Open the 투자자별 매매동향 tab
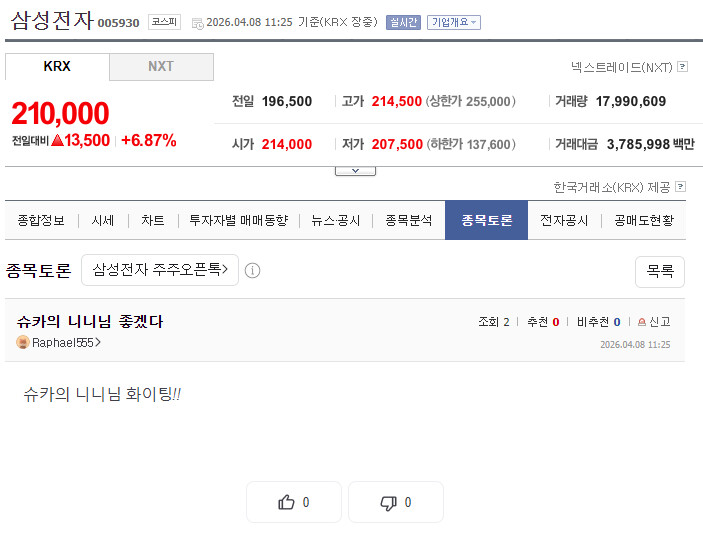703x553 pixels. coord(239,220)
